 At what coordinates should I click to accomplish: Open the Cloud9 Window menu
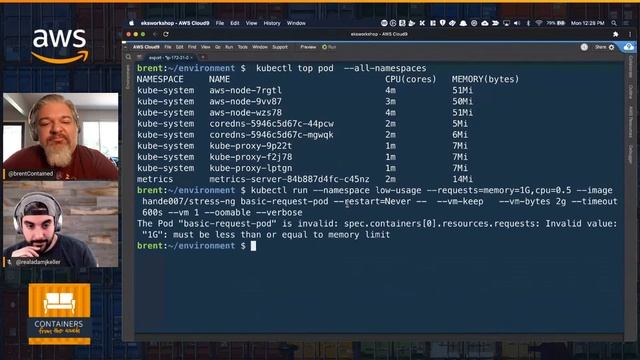click(260, 47)
